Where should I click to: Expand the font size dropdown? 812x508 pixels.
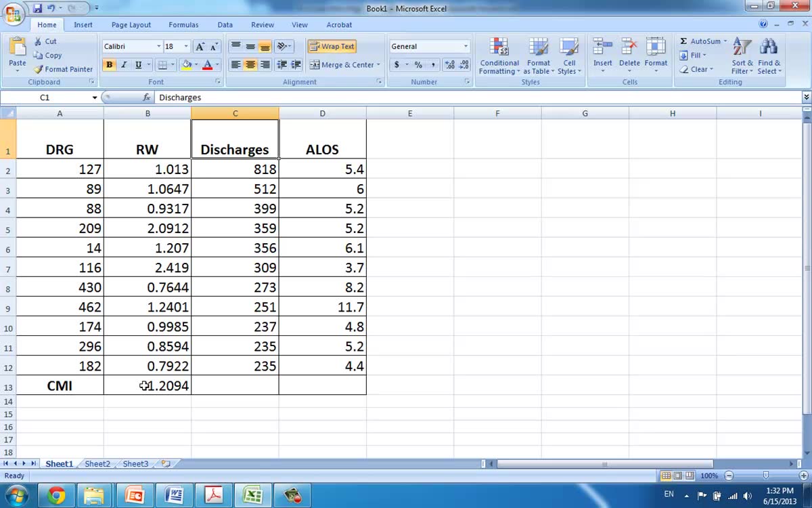coord(186,47)
